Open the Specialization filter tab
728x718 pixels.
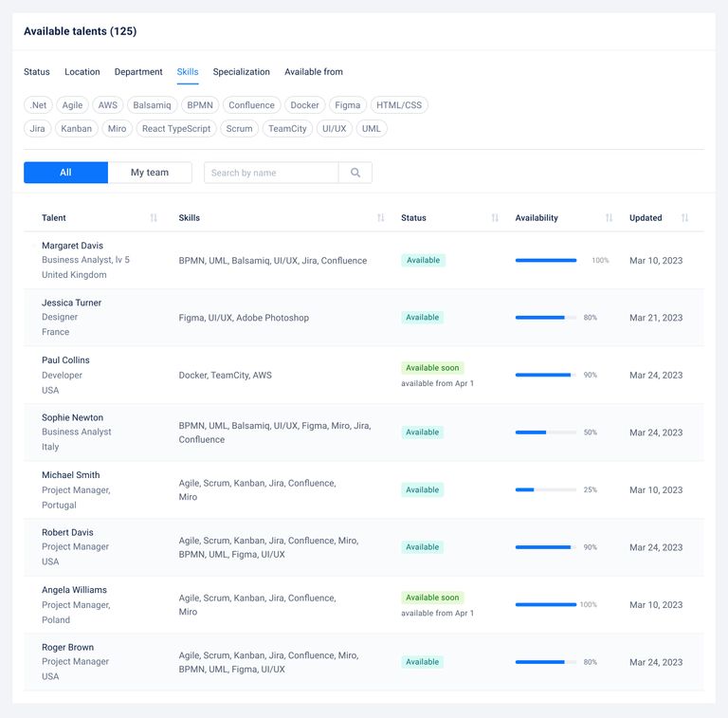[x=241, y=72]
